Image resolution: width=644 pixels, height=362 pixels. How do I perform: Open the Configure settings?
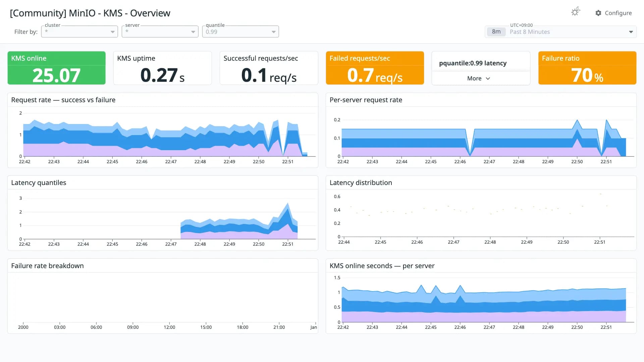click(613, 13)
